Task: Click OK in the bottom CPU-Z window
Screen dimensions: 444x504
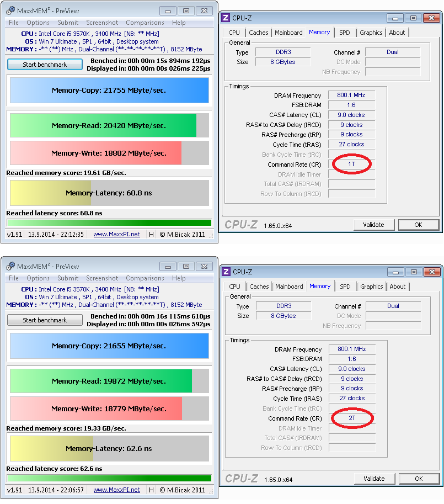Action: pyautogui.click(x=419, y=479)
